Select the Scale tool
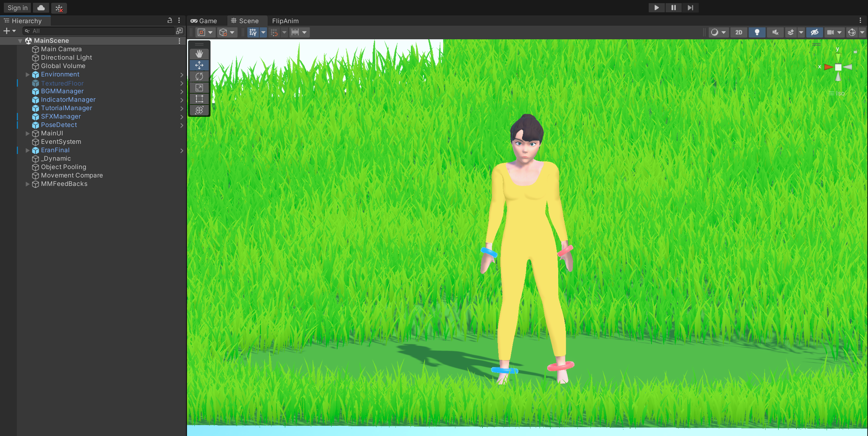Viewport: 868px width, 436px height. coord(199,88)
